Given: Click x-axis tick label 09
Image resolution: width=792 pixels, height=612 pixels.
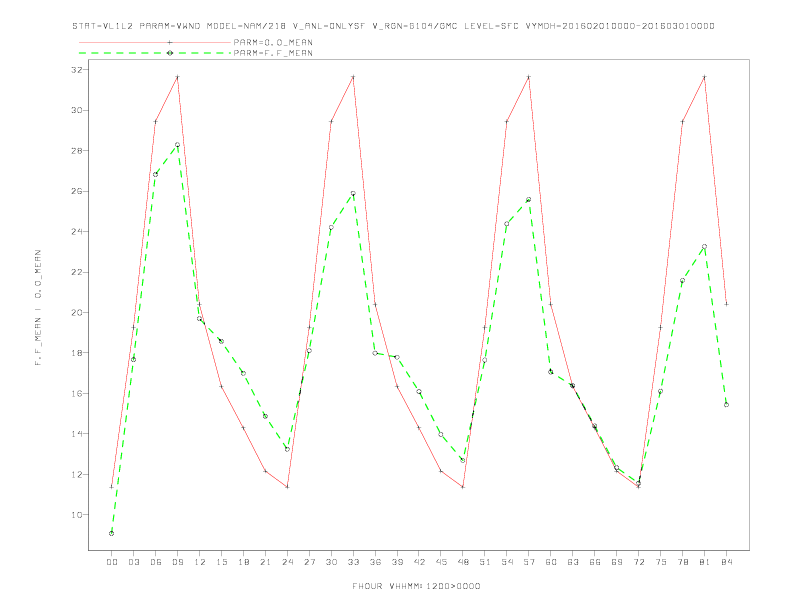Looking at the screenshot, I should pos(177,562).
